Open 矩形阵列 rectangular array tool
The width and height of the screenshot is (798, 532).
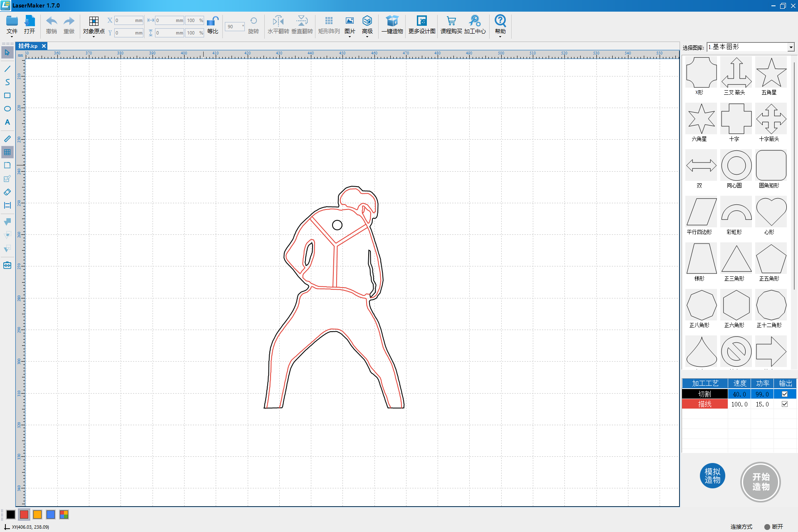coord(329,25)
